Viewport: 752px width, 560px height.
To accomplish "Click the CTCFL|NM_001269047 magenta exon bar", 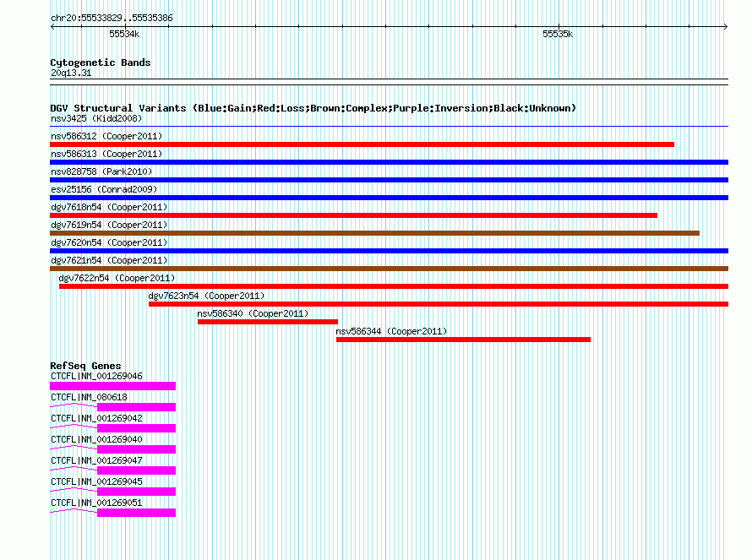I will coord(136,470).
